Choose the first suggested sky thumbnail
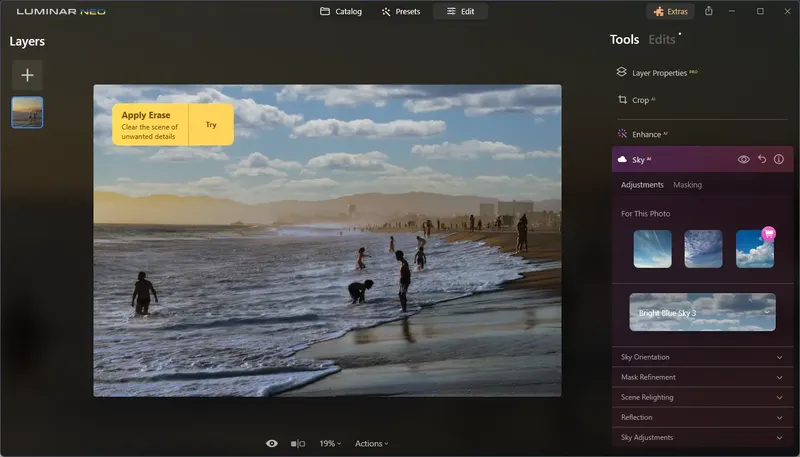This screenshot has width=800, height=457. 653,249
